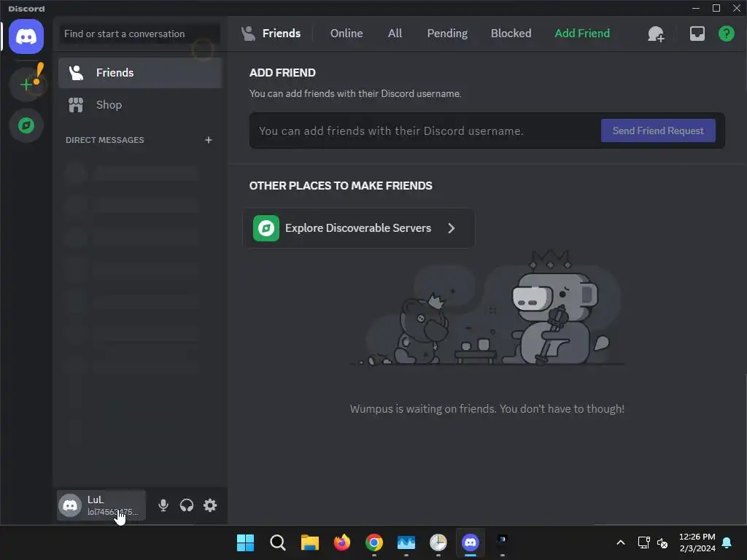This screenshot has width=747, height=560.
Task: Show hidden system tray icons
Action: (x=620, y=542)
